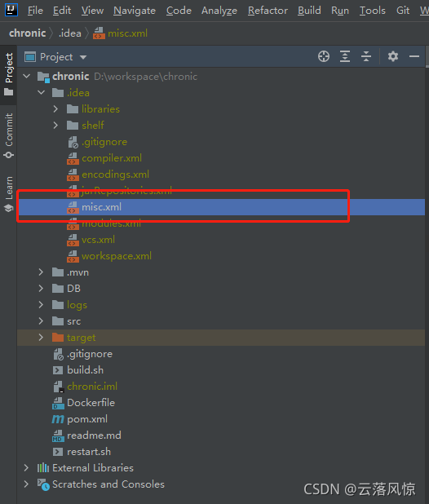Screen dimensions: 429x504
Task: Click the IntelliJ IDEA logo icon
Action: pyautogui.click(x=11, y=10)
